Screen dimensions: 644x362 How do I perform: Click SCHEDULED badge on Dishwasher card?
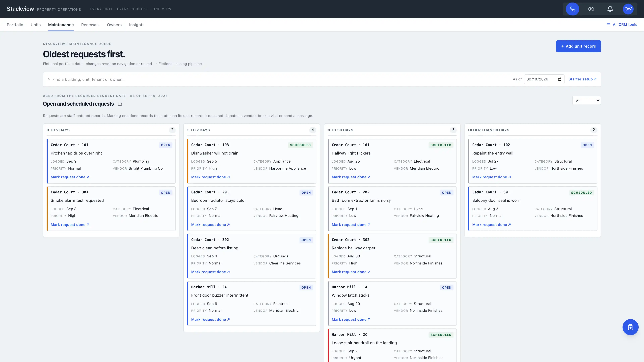(300, 145)
